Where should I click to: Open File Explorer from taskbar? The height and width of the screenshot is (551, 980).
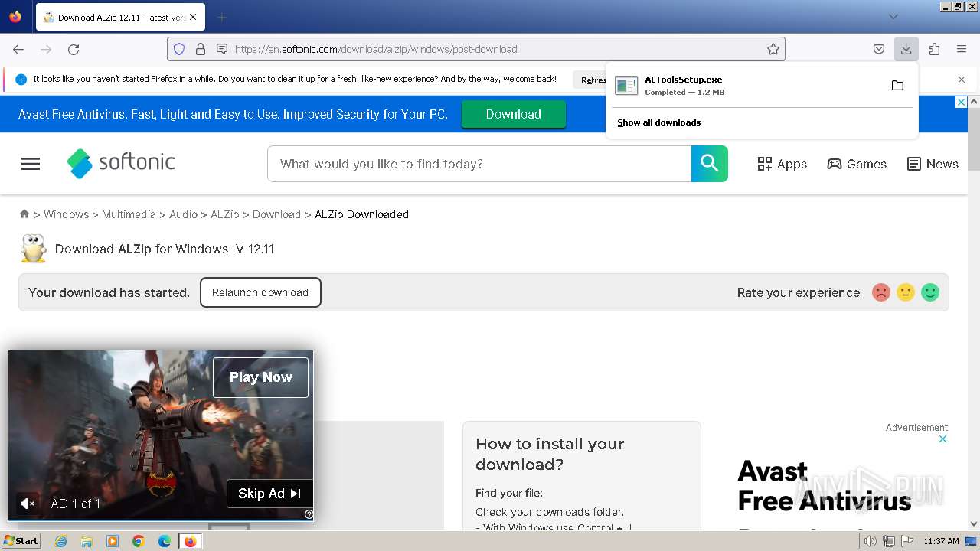87,541
